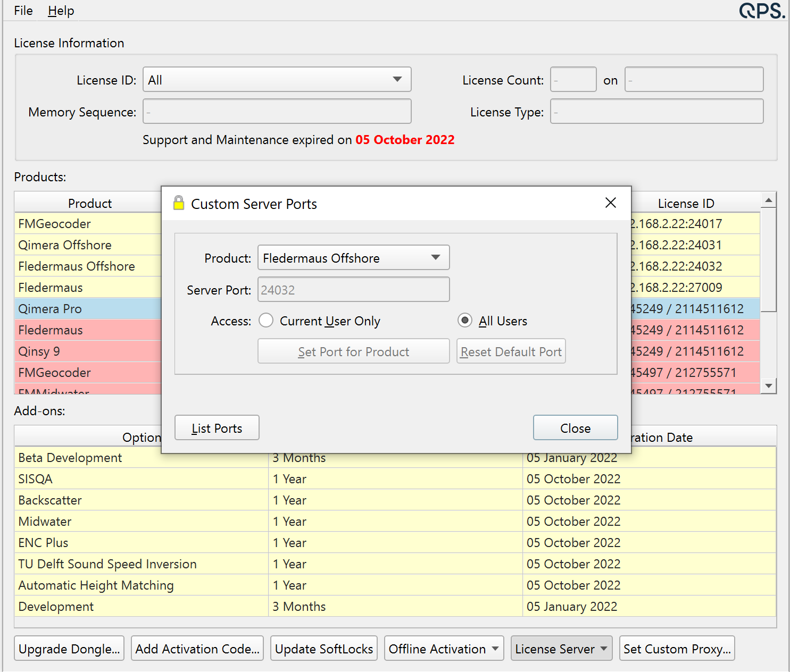Click the Server Port input field

pos(353,290)
